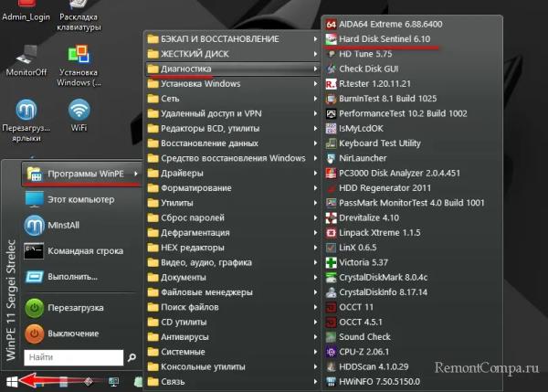
Task: Click the green Перезагрузка restart icon
Action: (x=34, y=308)
